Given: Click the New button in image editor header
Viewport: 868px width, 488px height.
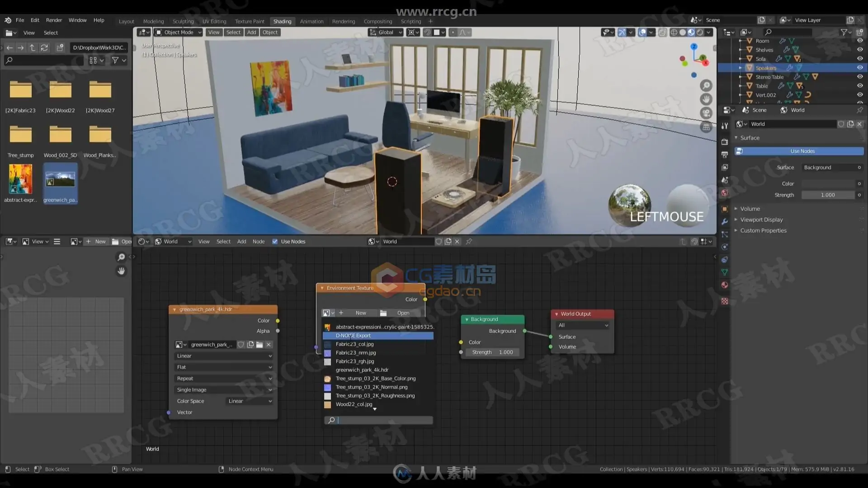Looking at the screenshot, I should tap(96, 242).
